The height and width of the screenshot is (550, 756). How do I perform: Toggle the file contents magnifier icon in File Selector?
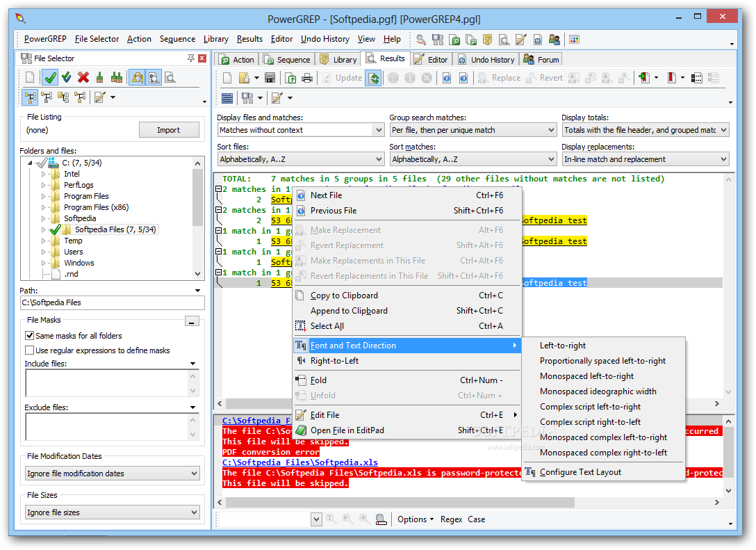pyautogui.click(x=154, y=77)
